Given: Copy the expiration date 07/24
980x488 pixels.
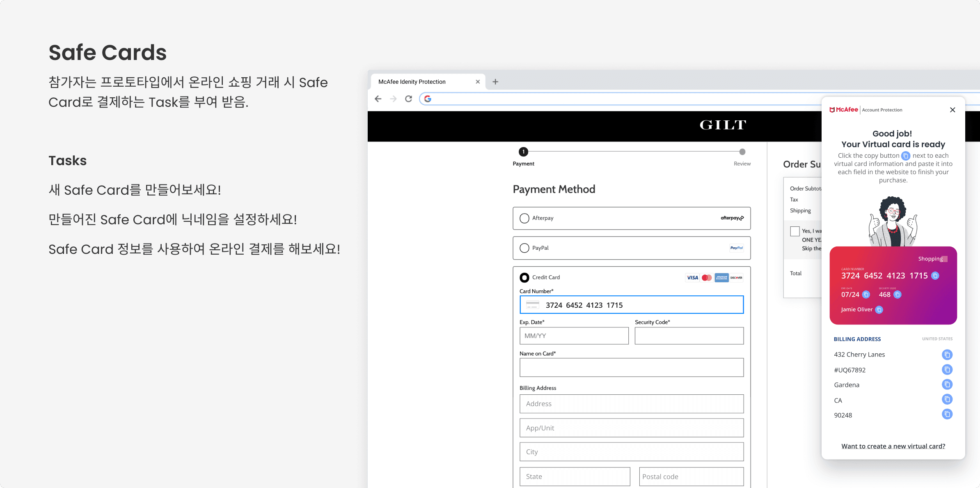Looking at the screenshot, I should 866,295.
